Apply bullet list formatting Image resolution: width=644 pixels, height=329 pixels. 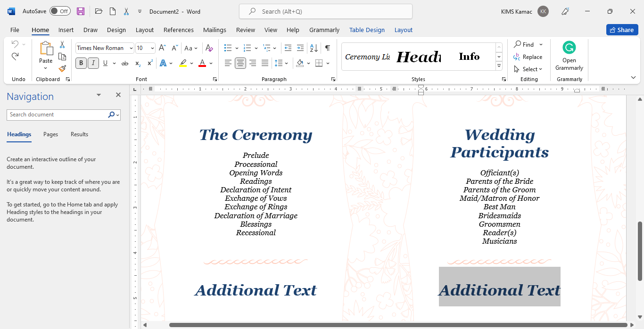[228, 48]
